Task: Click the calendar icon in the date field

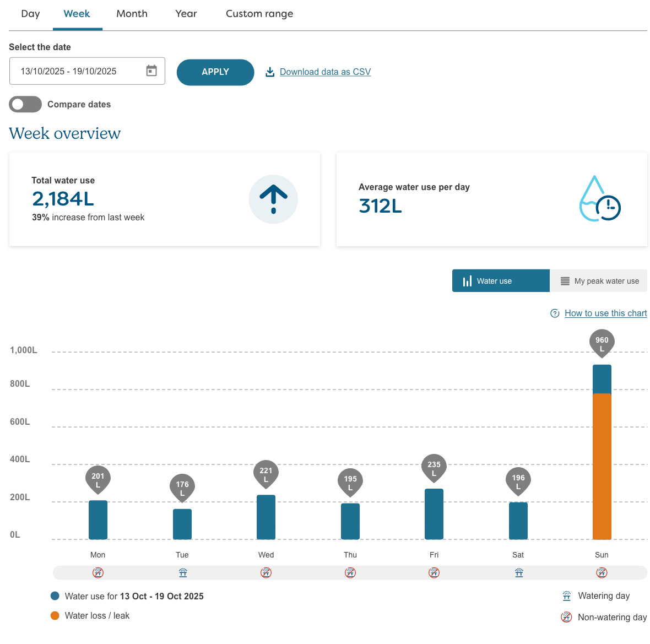Action: (151, 71)
